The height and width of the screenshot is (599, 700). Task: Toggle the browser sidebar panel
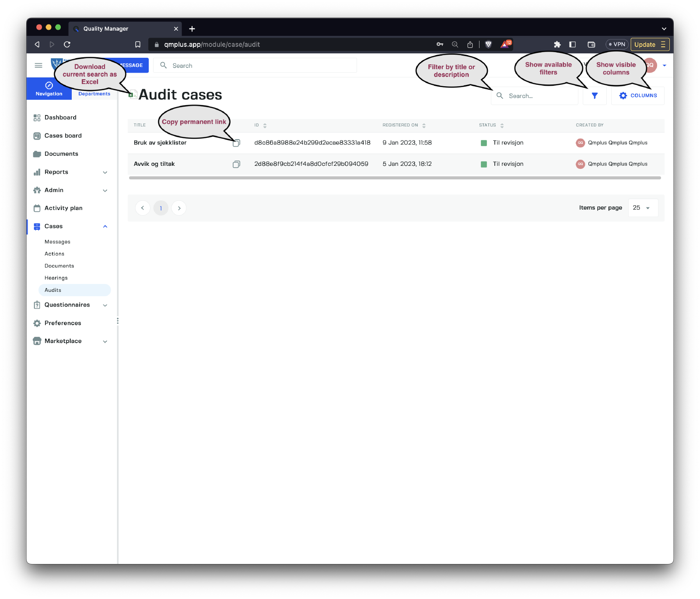pyautogui.click(x=572, y=45)
